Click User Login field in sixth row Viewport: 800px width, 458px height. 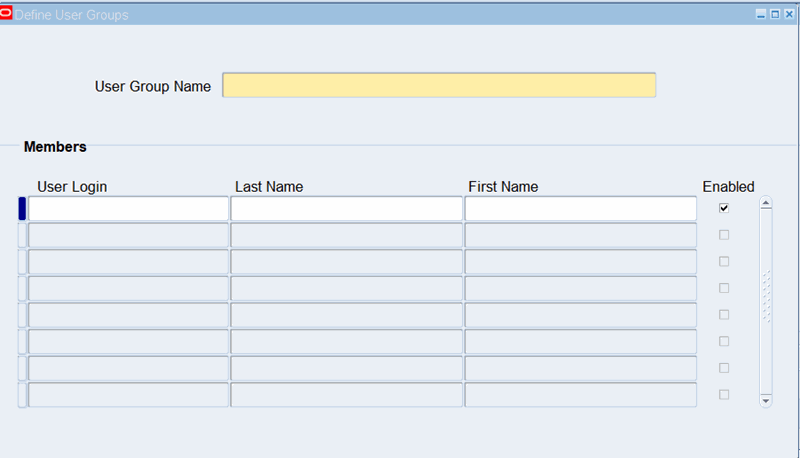click(128, 341)
